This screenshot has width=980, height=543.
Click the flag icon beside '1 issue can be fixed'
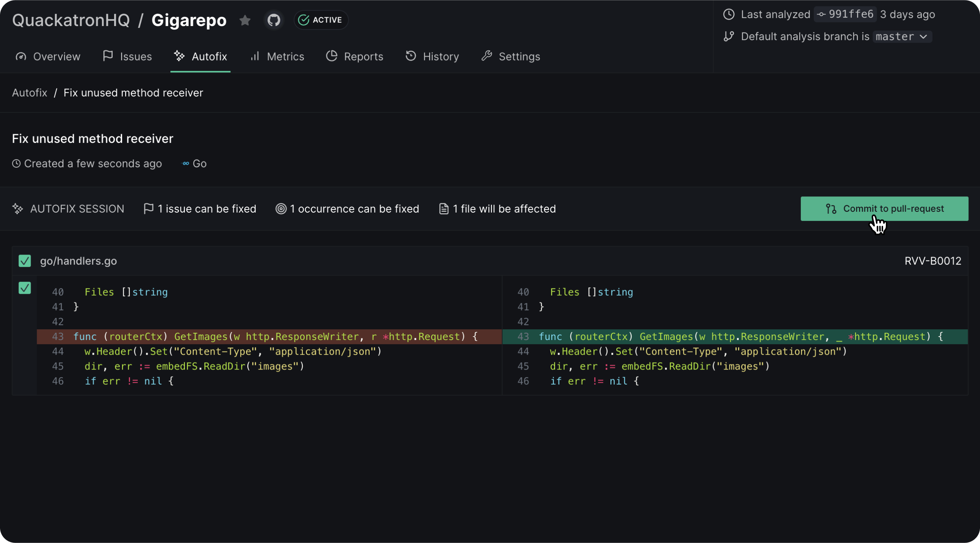point(148,209)
